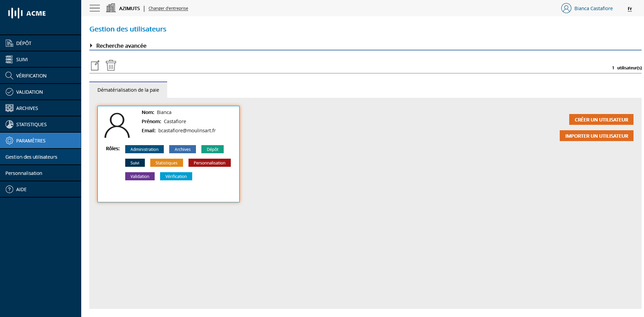Follow the Changer d'entreprise link
The image size is (644, 317).
click(x=168, y=8)
